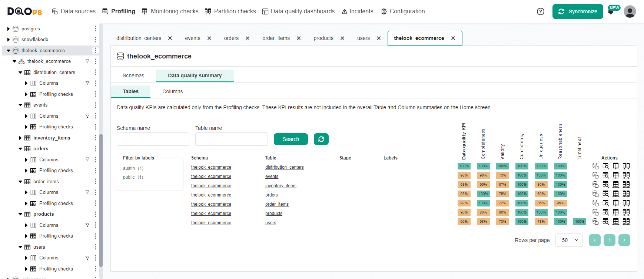The image size is (644, 279).
Task: Open options menu for thelook_ecommerce connection
Action: point(96,50)
